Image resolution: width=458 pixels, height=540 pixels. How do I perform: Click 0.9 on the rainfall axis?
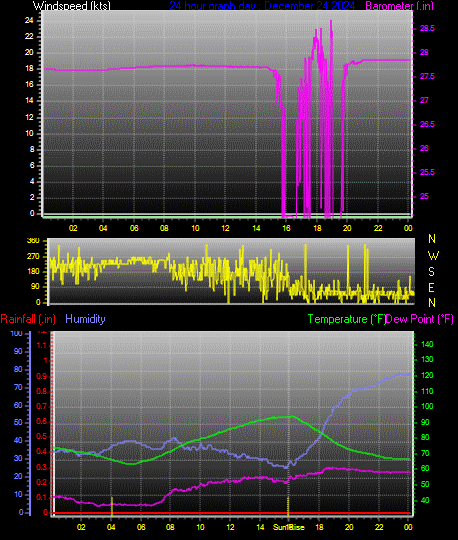tap(42, 376)
